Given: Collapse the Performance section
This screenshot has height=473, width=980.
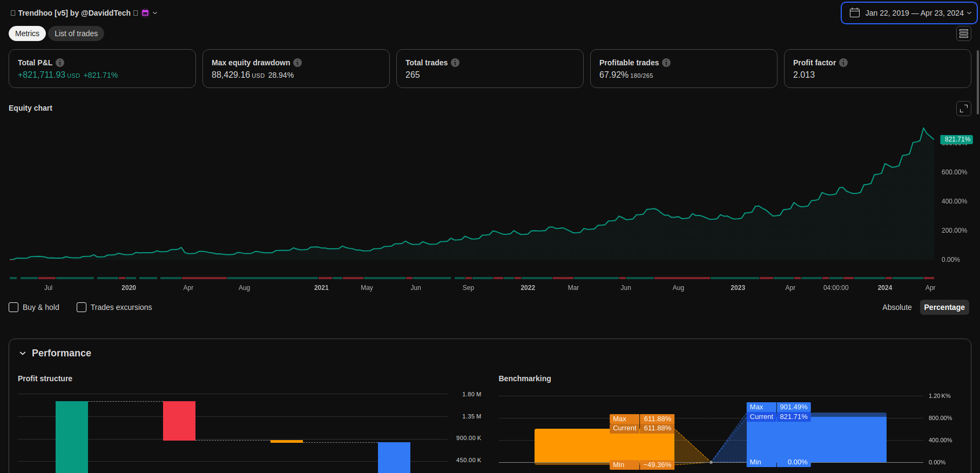Looking at the screenshot, I should click(23, 353).
